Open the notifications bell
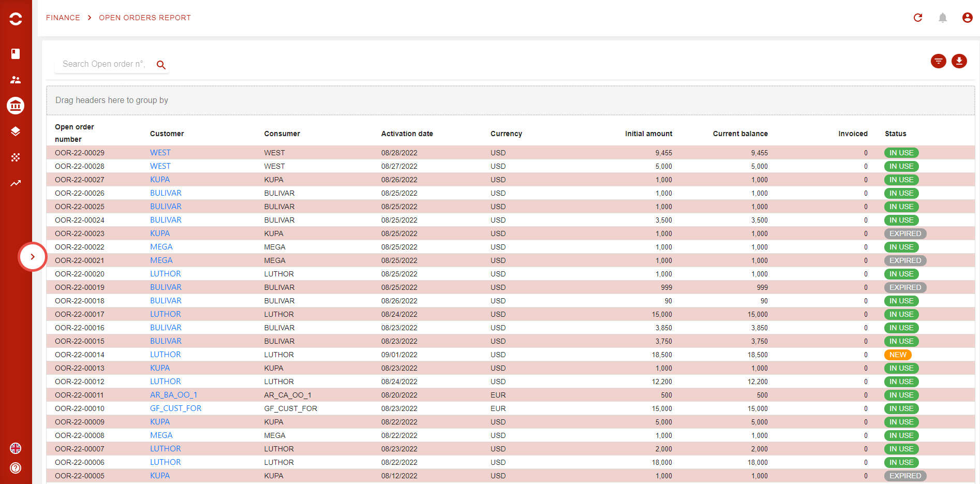The height and width of the screenshot is (484, 980). 942,18
